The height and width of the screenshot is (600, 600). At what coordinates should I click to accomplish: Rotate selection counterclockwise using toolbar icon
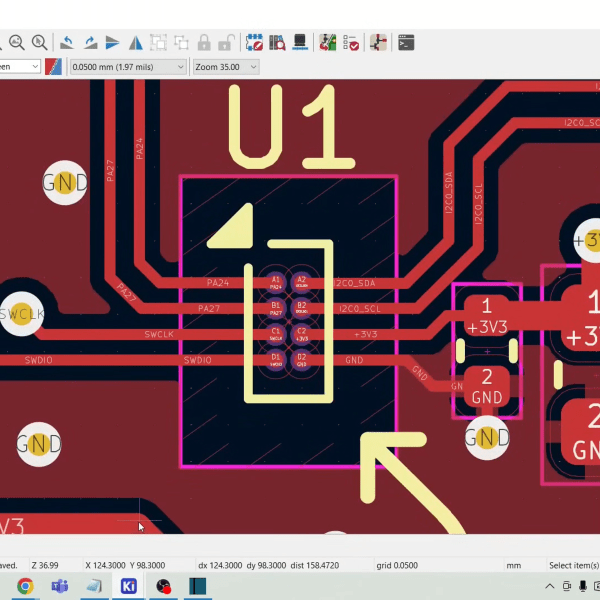click(x=66, y=43)
